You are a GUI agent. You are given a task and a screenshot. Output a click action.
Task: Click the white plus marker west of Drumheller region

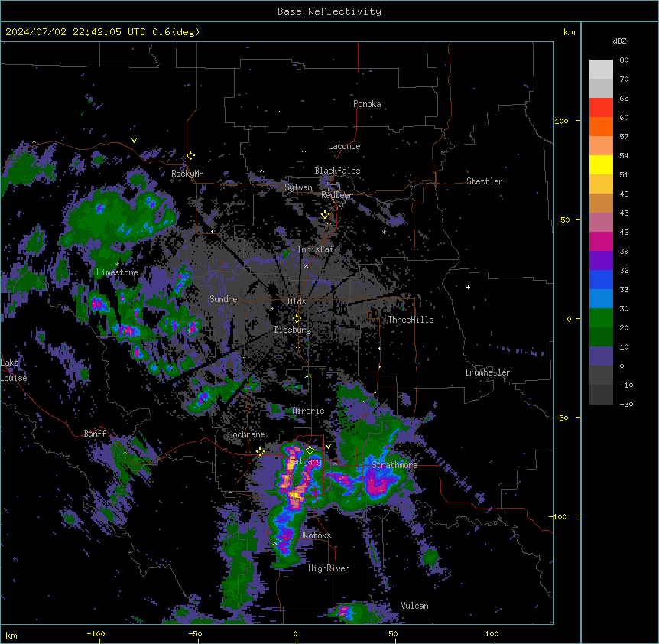pos(468,287)
